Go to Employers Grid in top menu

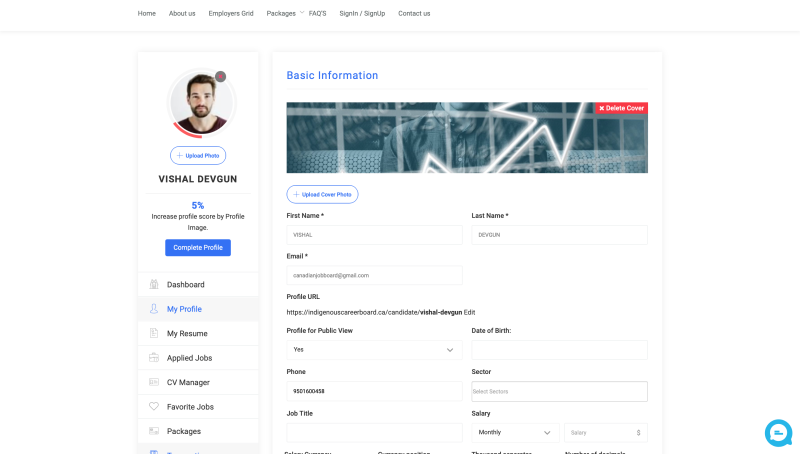(231, 13)
